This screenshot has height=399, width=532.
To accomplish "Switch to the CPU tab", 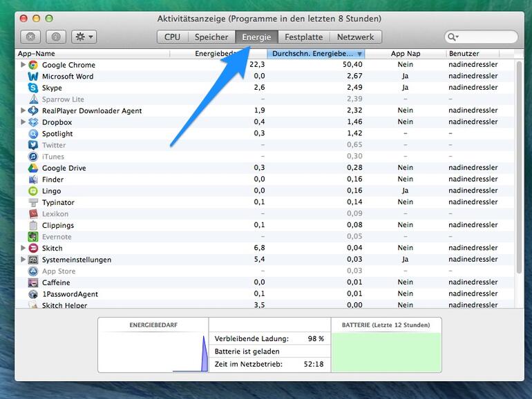I will (x=172, y=37).
